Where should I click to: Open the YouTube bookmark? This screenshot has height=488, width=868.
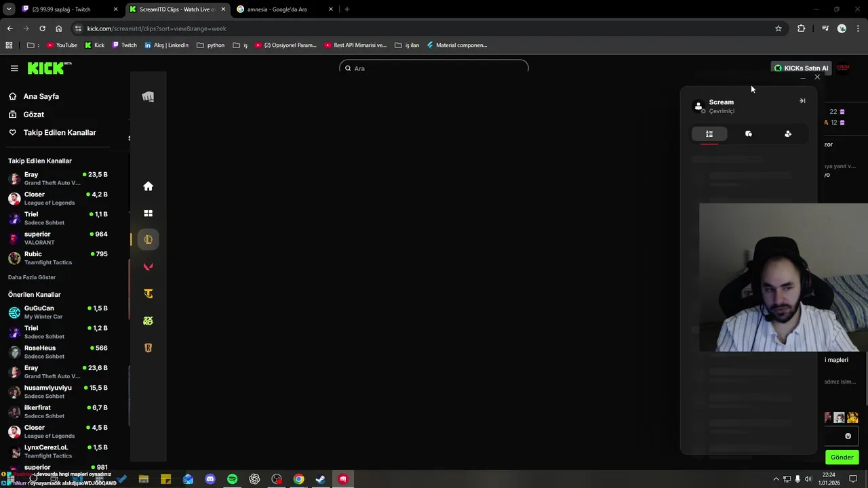point(62,45)
